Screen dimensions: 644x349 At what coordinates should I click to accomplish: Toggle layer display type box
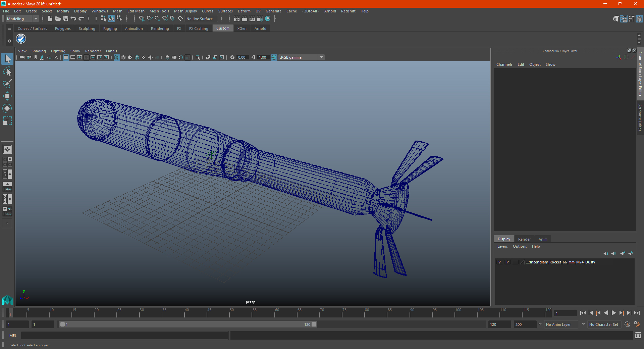(x=515, y=262)
